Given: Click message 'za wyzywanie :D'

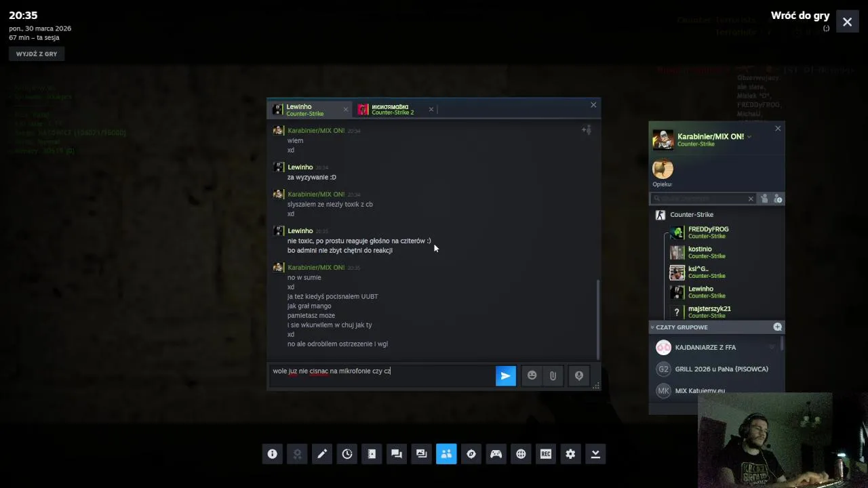Looking at the screenshot, I should [x=311, y=177].
